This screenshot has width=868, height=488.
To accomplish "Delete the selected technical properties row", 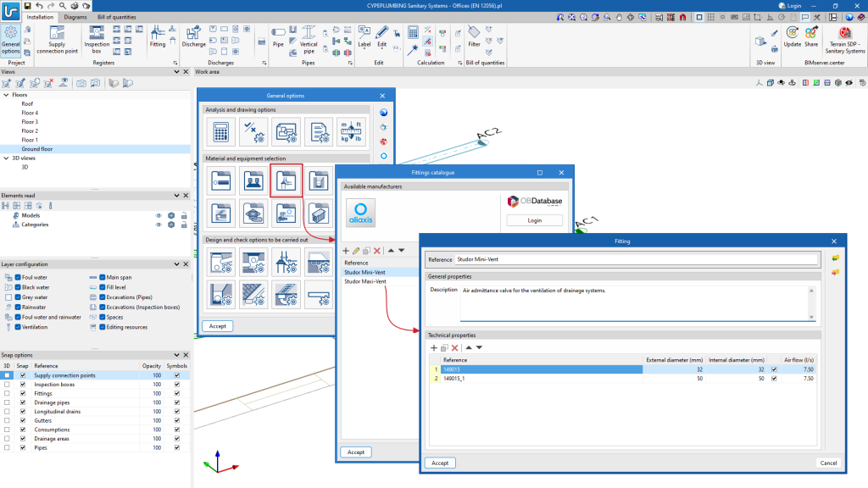I will (x=454, y=348).
